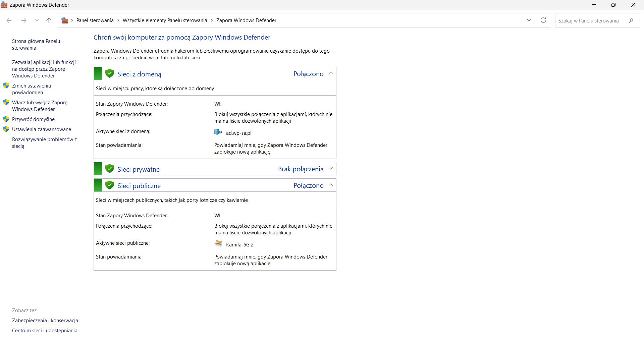
Task: Click the 'Sieci publiczne' header title
Action: (x=139, y=186)
